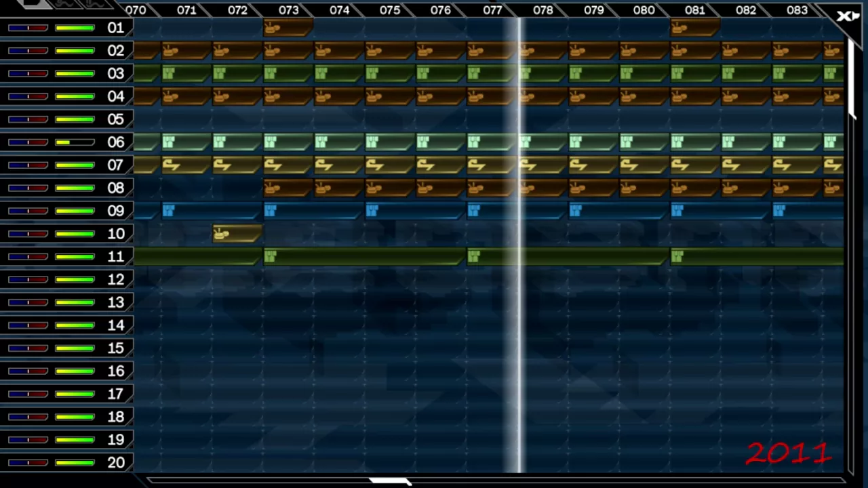
Task: Select keyboard riff on track 03 at bar 082
Action: pos(746,73)
